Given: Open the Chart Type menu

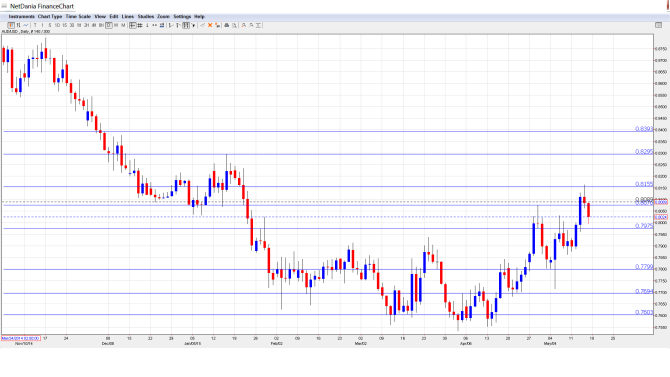Looking at the screenshot, I should 50,17.
